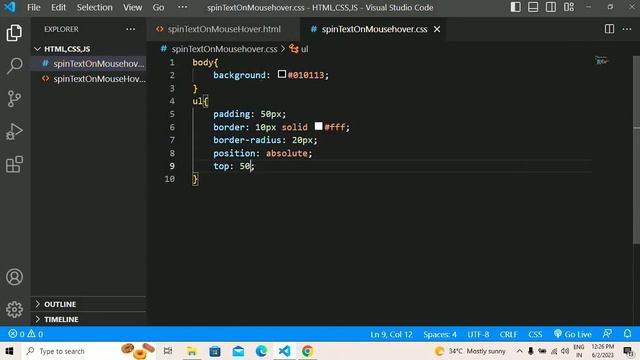Viewport: 640px width, 360px height.
Task: Open the Extensions view
Action: [x=14, y=164]
